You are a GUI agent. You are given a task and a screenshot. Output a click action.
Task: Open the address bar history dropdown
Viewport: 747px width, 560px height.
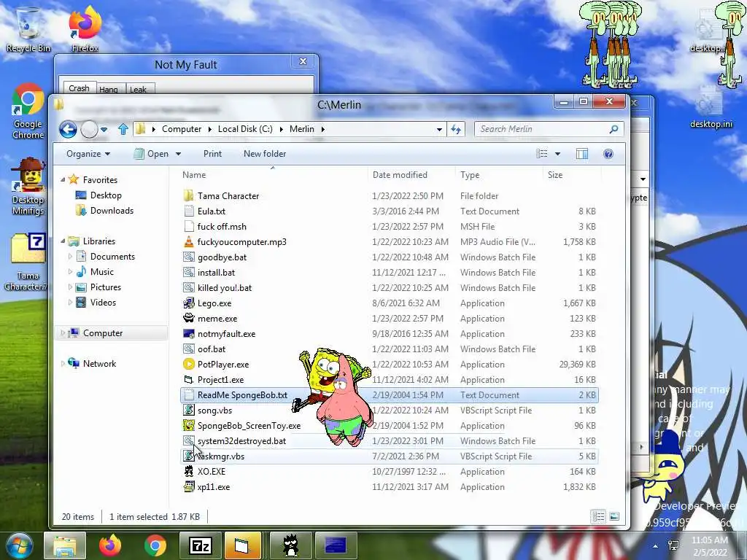pyautogui.click(x=439, y=130)
